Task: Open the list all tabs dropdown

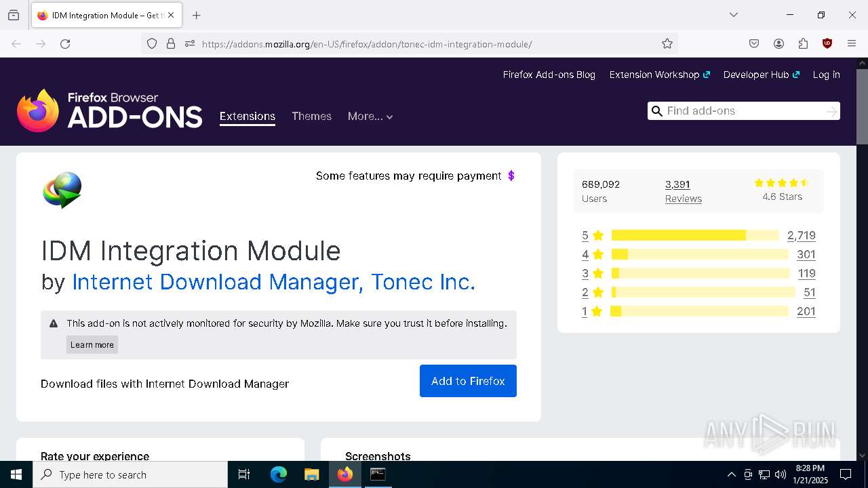Action: click(734, 15)
